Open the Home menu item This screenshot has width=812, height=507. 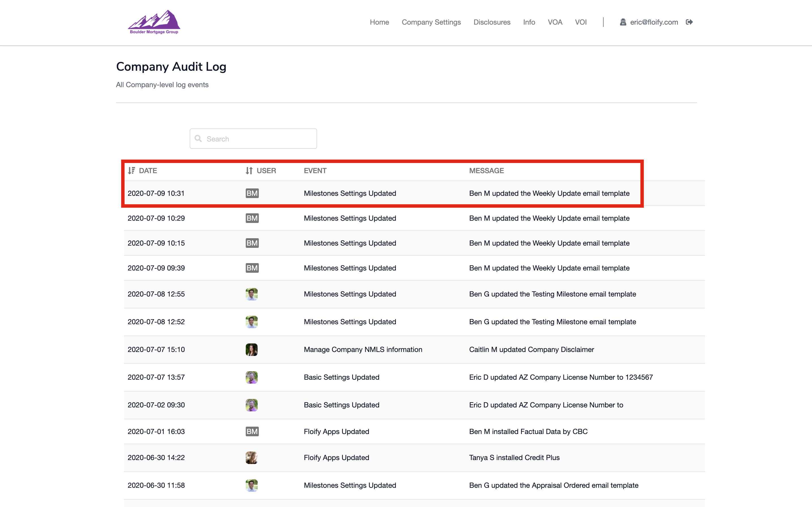click(379, 22)
